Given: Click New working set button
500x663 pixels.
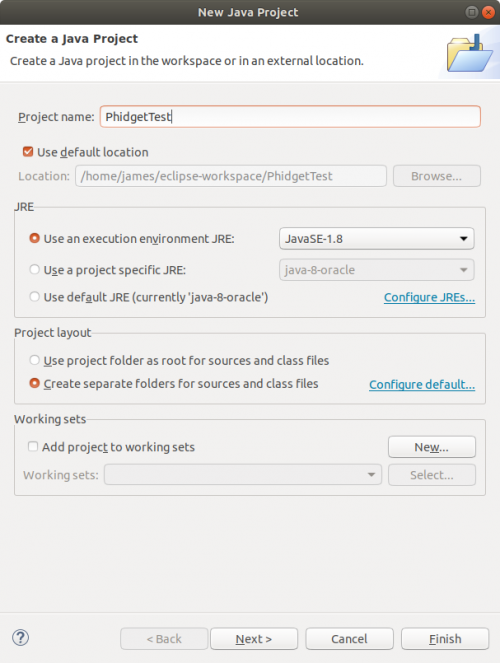Looking at the screenshot, I should [x=432, y=447].
